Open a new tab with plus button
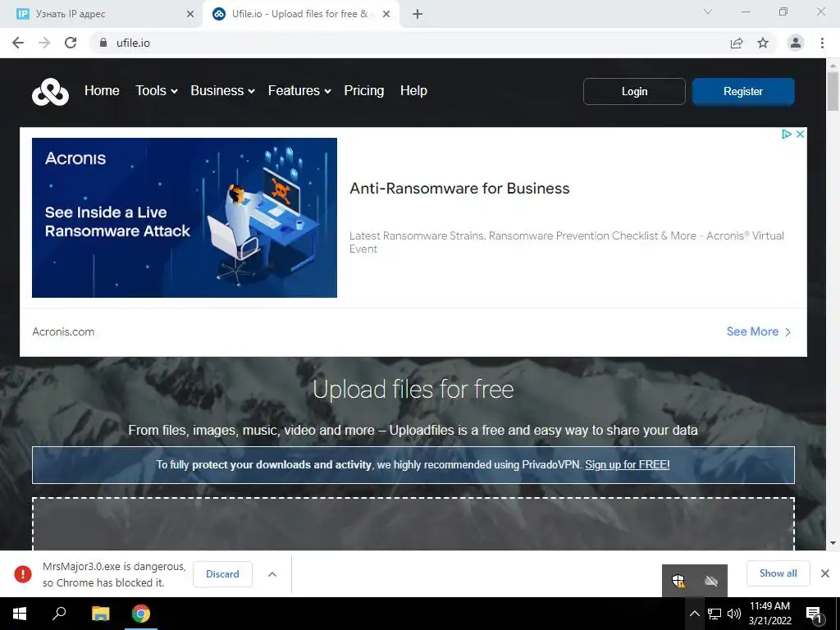This screenshot has height=630, width=840. click(418, 14)
